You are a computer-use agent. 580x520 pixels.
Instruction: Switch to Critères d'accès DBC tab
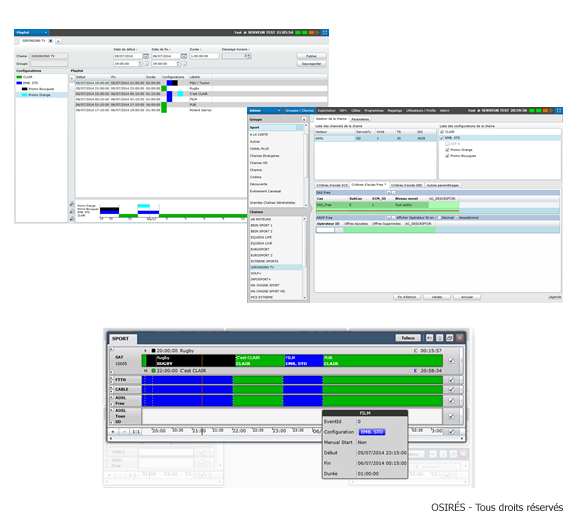tap(407, 185)
